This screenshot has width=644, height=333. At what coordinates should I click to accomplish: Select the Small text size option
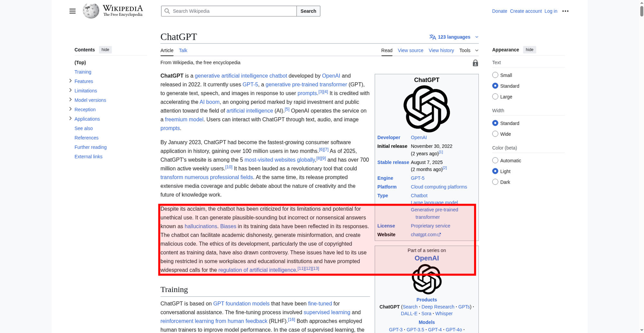495,75
